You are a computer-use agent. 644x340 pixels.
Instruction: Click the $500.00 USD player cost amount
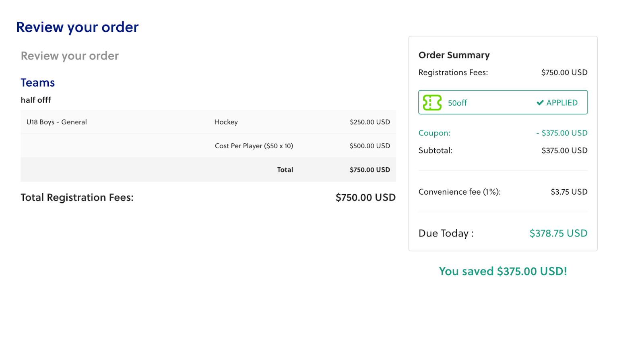(x=369, y=146)
